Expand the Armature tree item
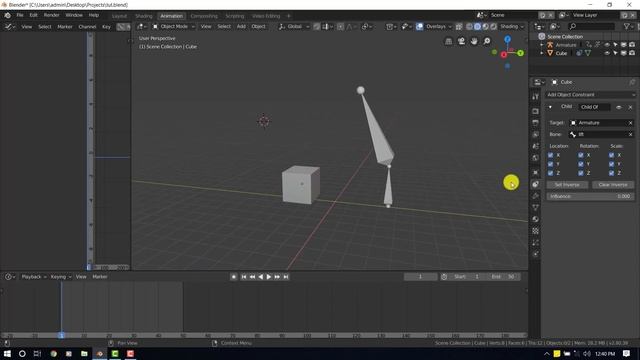 point(542,45)
